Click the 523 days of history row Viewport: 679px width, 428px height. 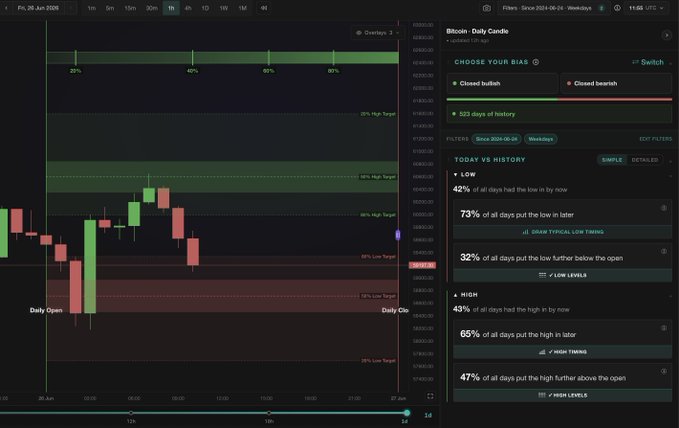tap(559, 114)
